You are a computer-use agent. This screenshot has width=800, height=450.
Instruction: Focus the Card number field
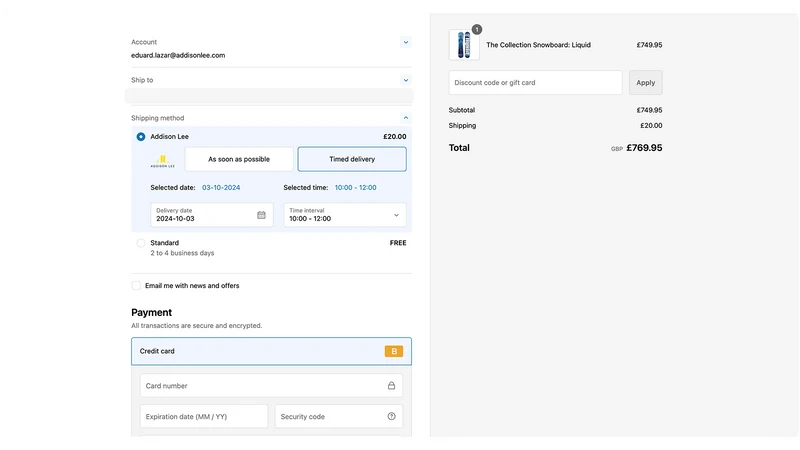[x=271, y=386]
